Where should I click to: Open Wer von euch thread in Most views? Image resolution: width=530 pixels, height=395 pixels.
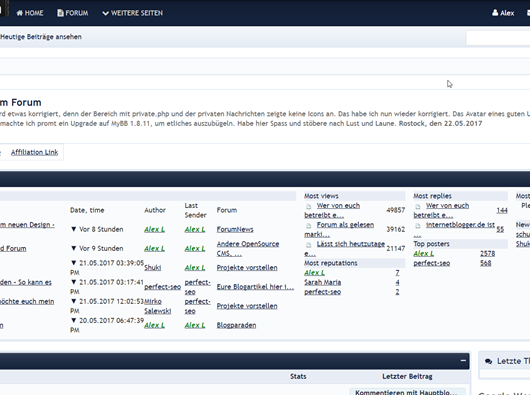tap(332, 210)
